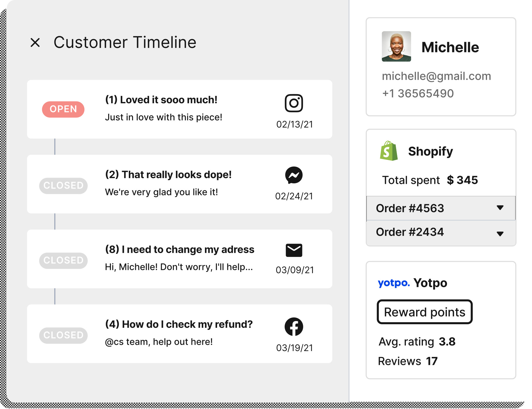Screen dimensions: 532x409
Task: Click the email envelope icon
Action: coord(294,250)
